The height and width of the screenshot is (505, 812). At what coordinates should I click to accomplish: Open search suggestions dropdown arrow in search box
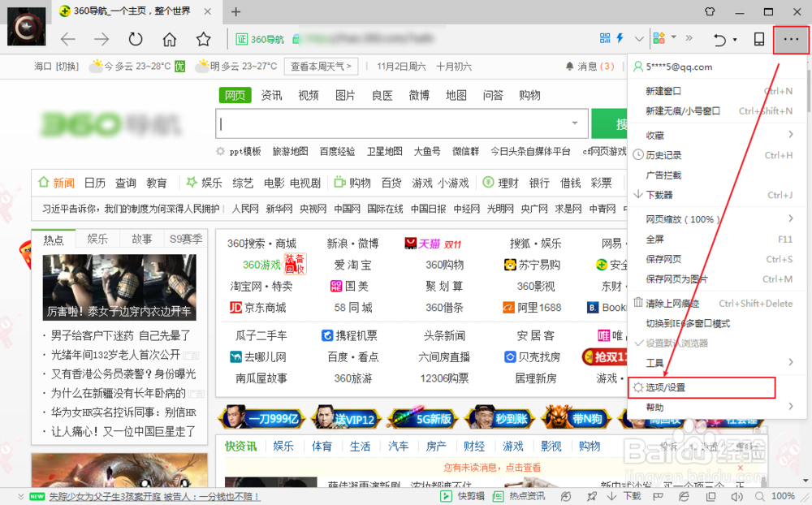tap(575, 123)
